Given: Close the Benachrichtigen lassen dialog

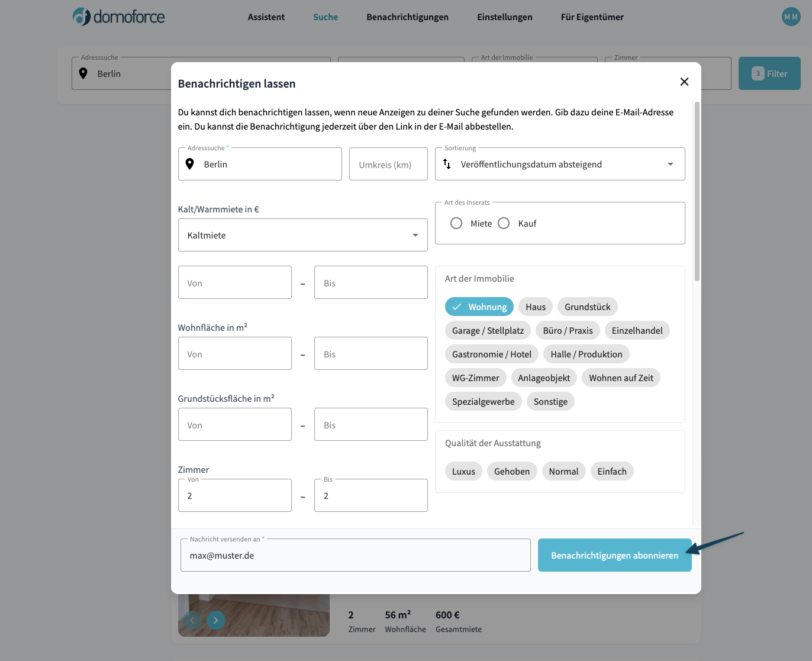Looking at the screenshot, I should (684, 82).
